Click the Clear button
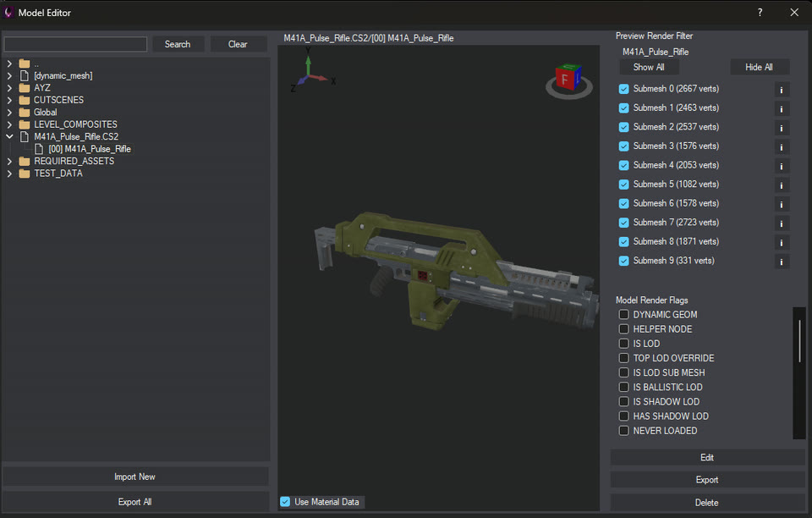 tap(238, 44)
